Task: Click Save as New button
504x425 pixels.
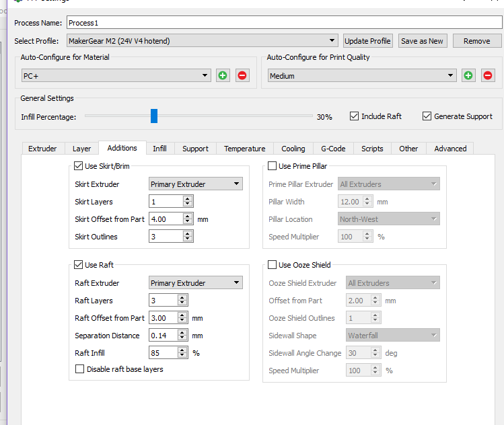Action: (x=422, y=41)
